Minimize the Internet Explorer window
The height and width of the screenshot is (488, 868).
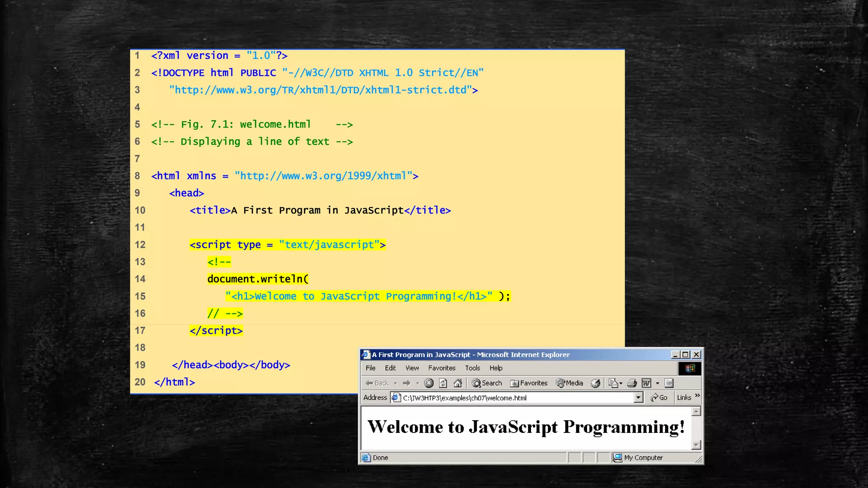point(675,355)
